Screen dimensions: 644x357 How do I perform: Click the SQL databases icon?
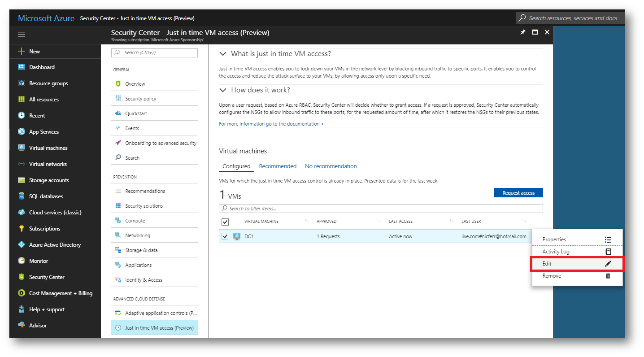tap(21, 196)
